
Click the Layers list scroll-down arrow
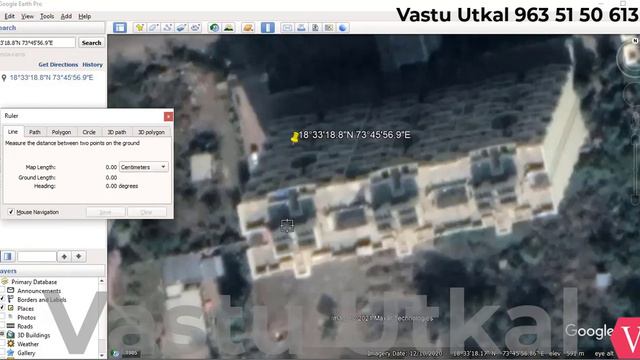102,355
